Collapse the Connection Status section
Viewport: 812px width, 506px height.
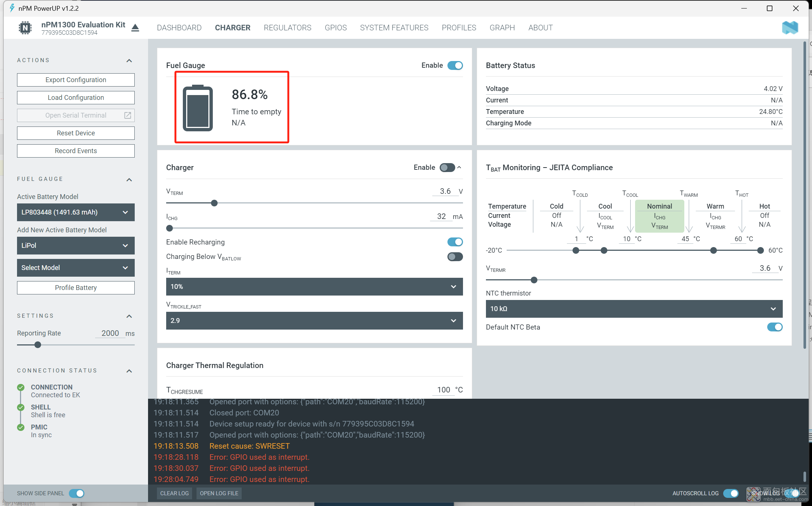[x=129, y=371]
